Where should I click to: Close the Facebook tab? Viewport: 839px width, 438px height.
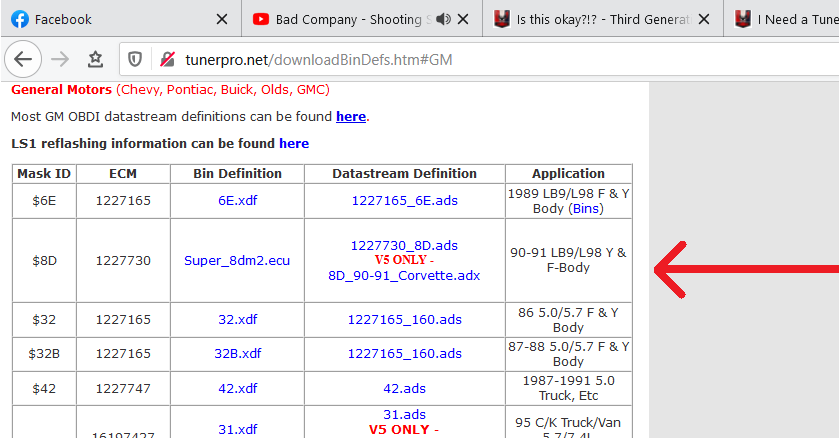click(x=221, y=19)
